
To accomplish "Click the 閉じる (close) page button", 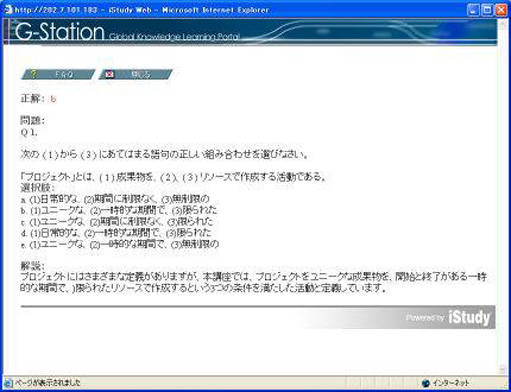I will click(x=135, y=74).
